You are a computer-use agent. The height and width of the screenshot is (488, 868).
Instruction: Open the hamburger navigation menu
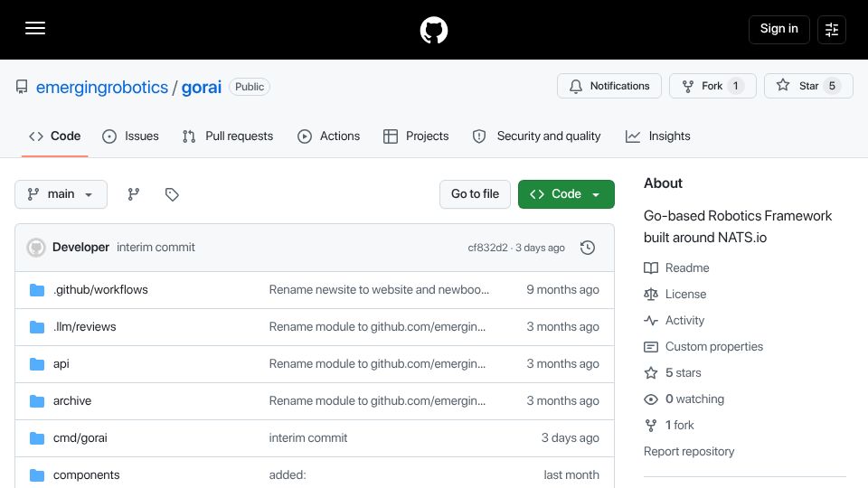coord(35,28)
